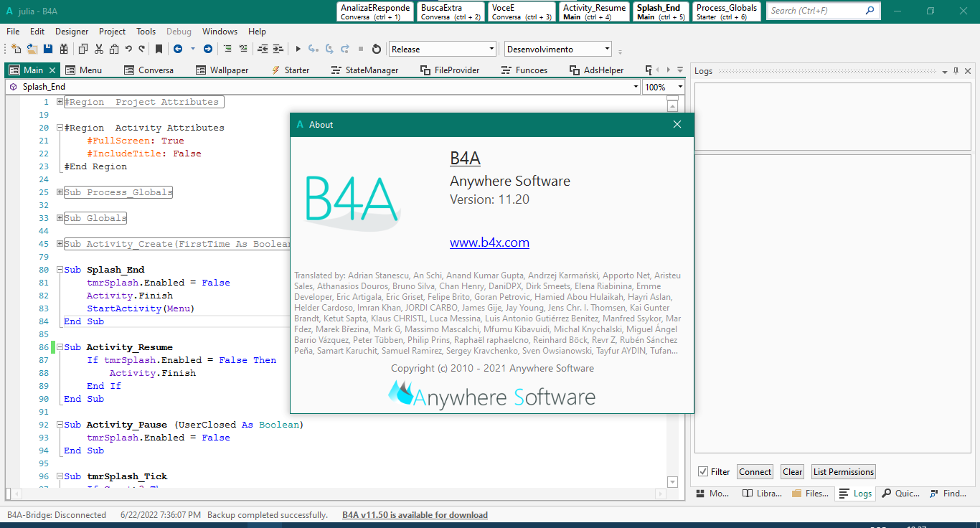The width and height of the screenshot is (980, 528).
Task: Open the Logs panel options dropdown arrow
Action: click(945, 71)
